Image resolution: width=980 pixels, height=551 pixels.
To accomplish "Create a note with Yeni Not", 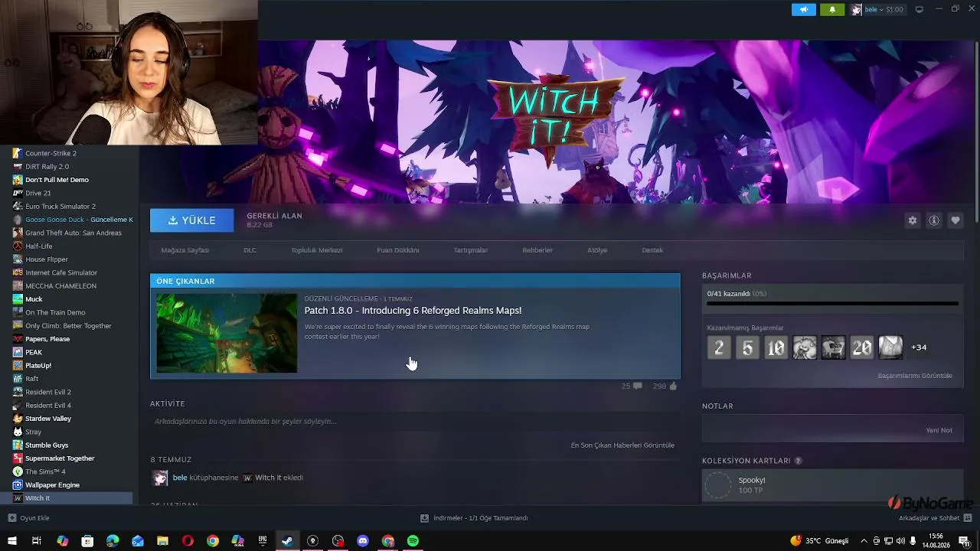I will (x=939, y=430).
